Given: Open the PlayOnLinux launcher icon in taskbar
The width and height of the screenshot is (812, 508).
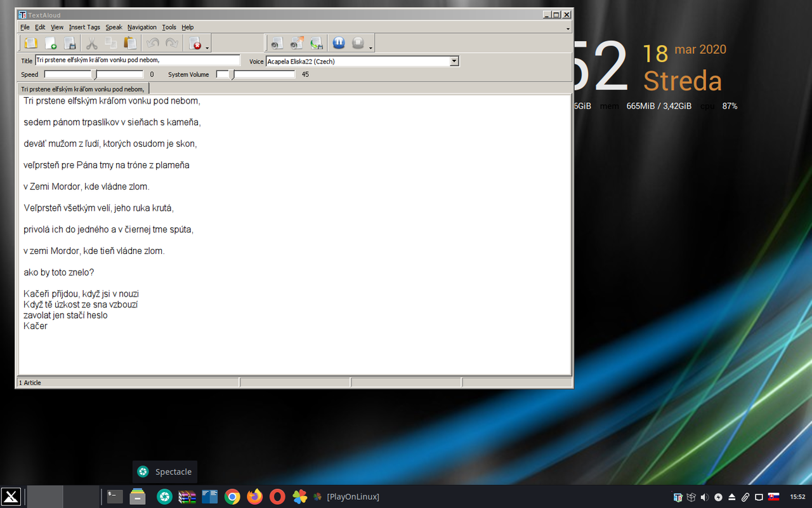Looking at the screenshot, I should click(x=300, y=497).
